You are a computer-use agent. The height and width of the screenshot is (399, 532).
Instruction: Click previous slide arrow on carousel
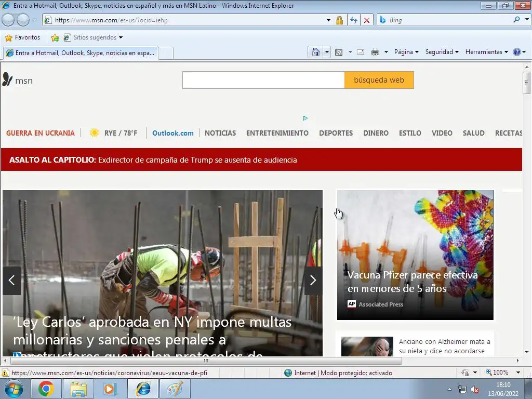[x=11, y=280]
